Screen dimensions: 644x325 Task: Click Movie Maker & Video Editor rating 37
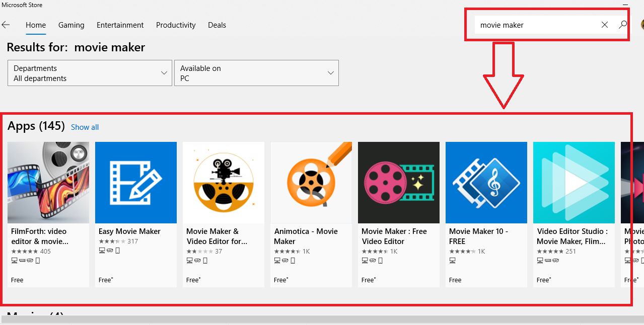204,252
